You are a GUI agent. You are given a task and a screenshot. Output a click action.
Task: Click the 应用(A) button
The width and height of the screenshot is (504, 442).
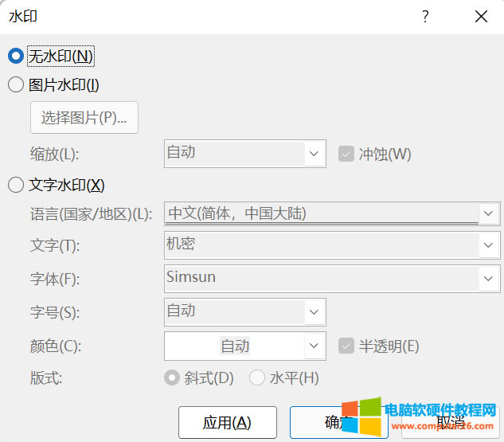227,423
